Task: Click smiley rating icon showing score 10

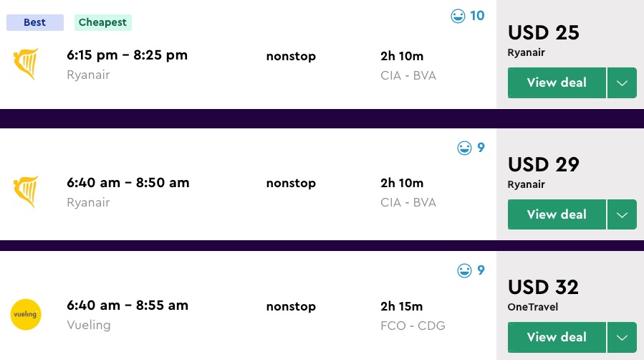Action: click(x=458, y=16)
